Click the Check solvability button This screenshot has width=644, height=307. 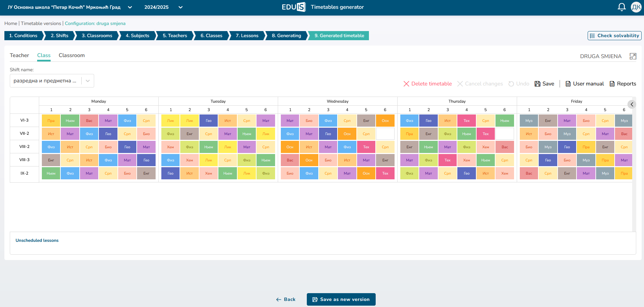click(614, 35)
